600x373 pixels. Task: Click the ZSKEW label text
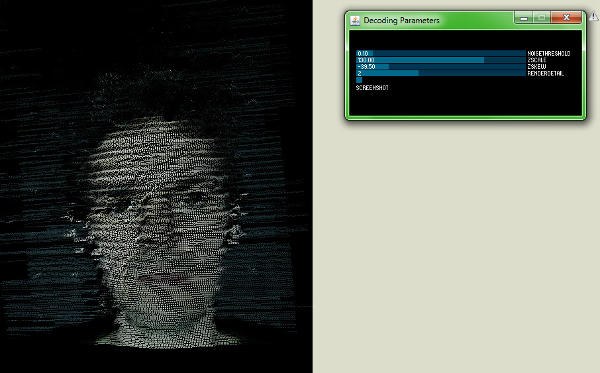tap(537, 67)
